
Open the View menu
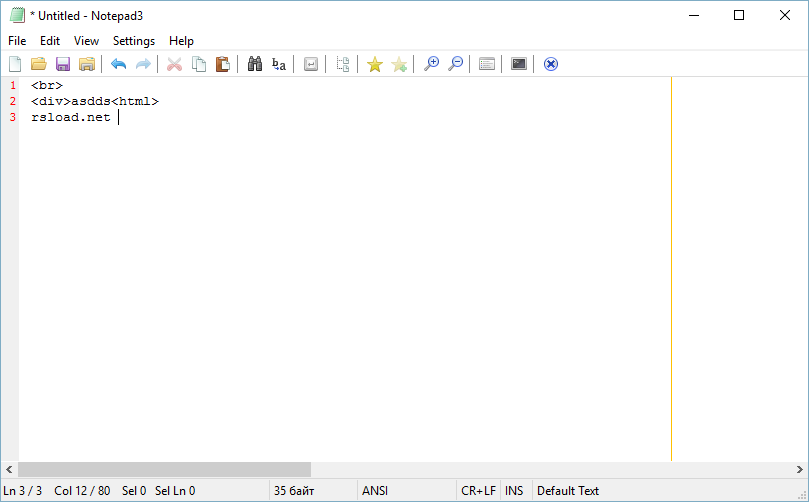coord(86,41)
